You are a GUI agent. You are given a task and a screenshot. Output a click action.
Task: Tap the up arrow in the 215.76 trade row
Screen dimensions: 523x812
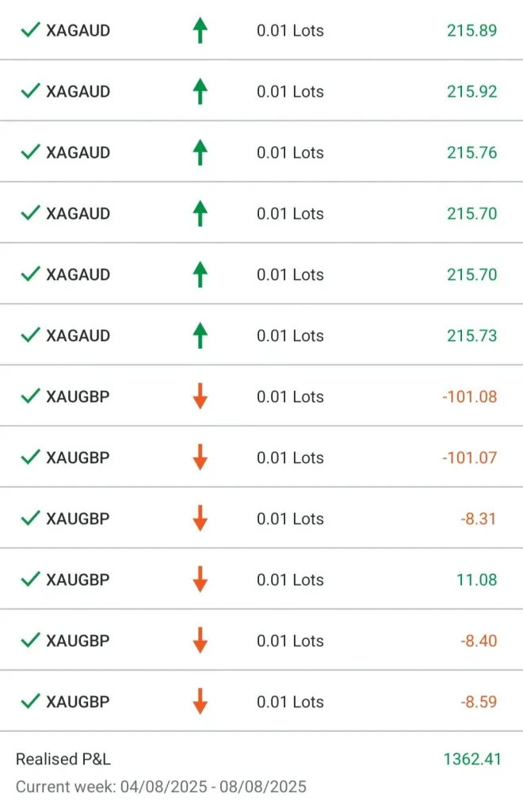click(x=200, y=153)
